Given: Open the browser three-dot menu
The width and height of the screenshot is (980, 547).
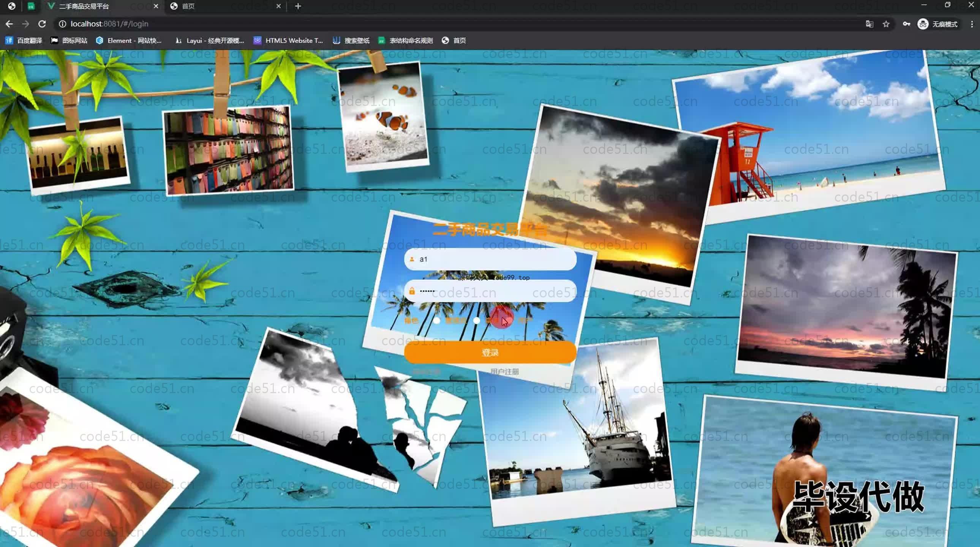Looking at the screenshot, I should (x=972, y=24).
